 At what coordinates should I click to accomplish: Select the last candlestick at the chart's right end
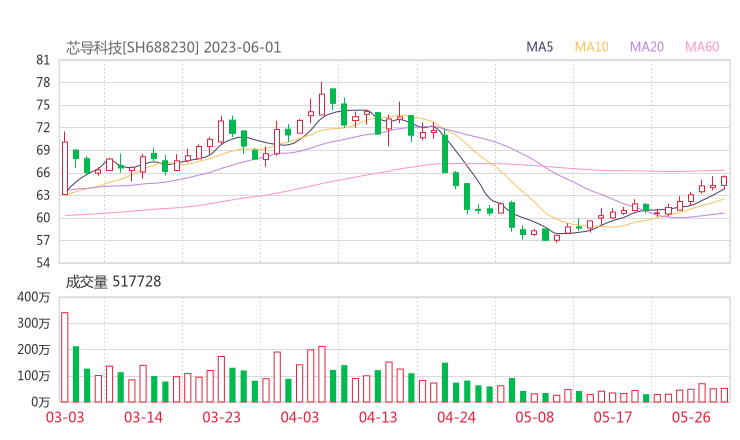[724, 181]
